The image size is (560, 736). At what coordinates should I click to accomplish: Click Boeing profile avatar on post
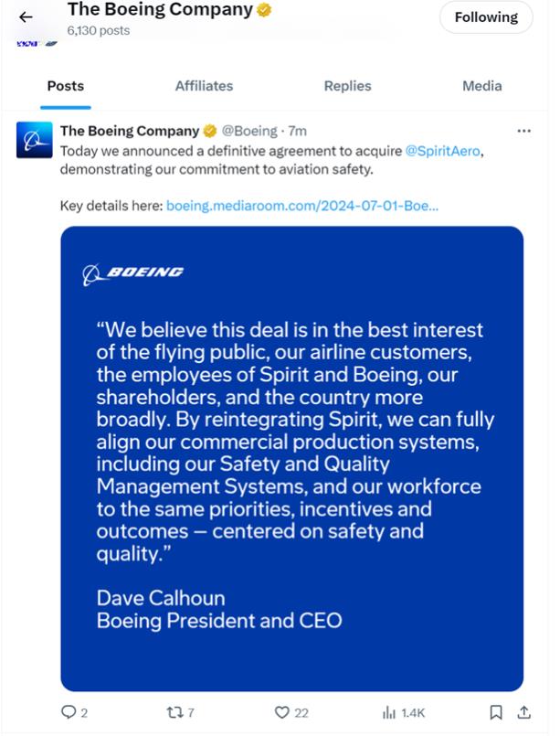tap(34, 140)
